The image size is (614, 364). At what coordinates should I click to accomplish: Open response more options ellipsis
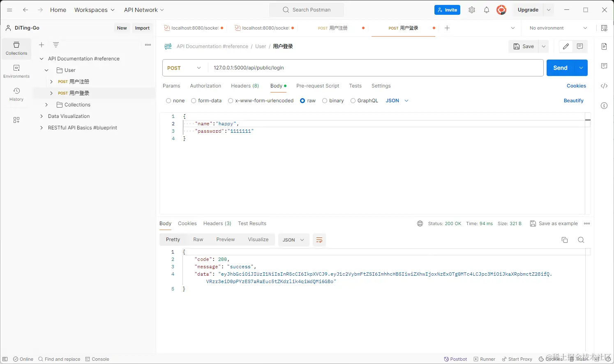tap(587, 223)
